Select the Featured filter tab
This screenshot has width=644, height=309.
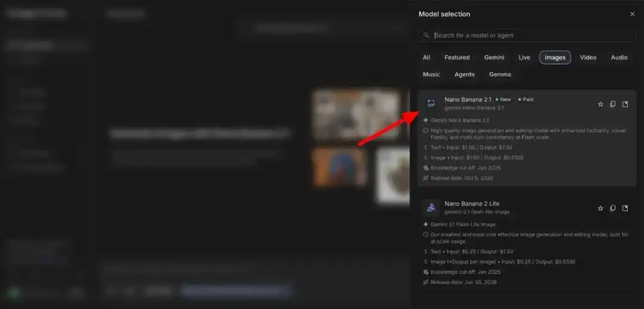point(457,57)
